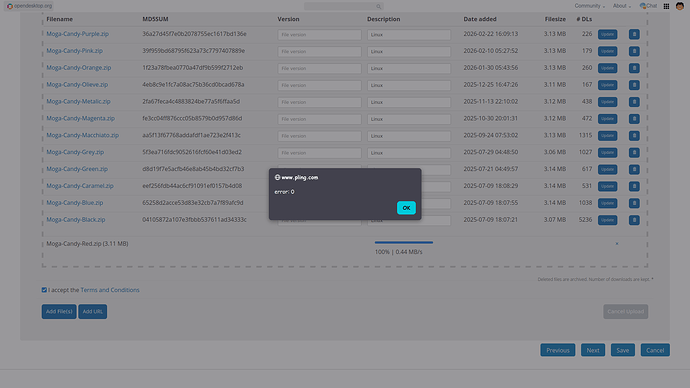Click the Moga-Candy-Red.zip upload progress bar
690x388 pixels.
404,242
